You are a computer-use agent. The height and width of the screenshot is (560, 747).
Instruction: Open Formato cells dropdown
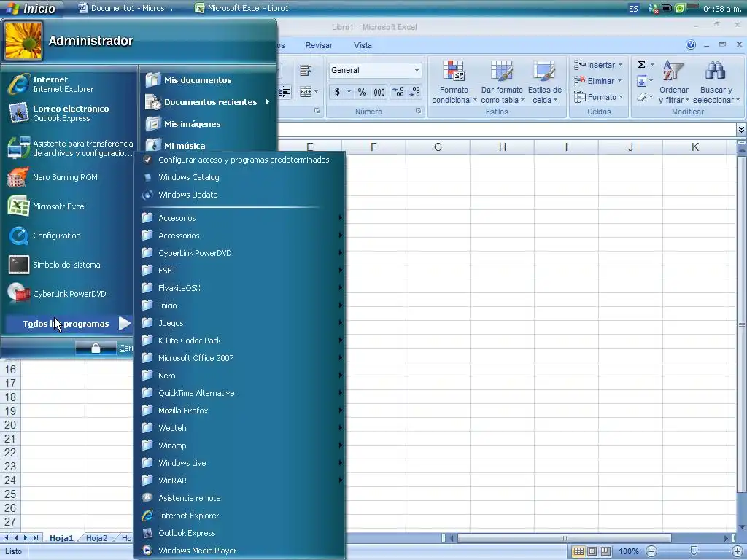tap(599, 97)
